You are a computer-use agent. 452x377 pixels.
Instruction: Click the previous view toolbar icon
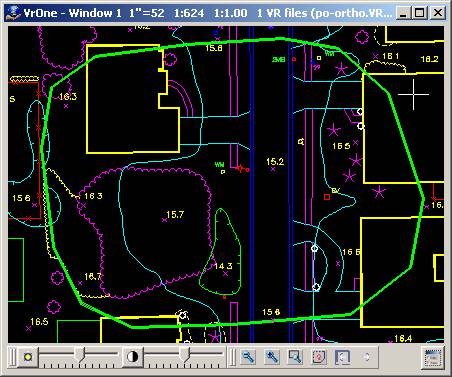pos(342,357)
